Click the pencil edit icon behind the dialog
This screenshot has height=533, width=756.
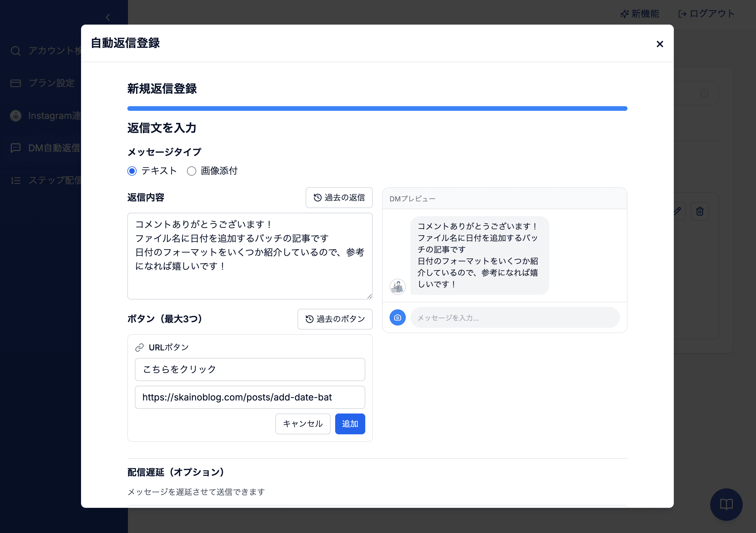(x=678, y=211)
